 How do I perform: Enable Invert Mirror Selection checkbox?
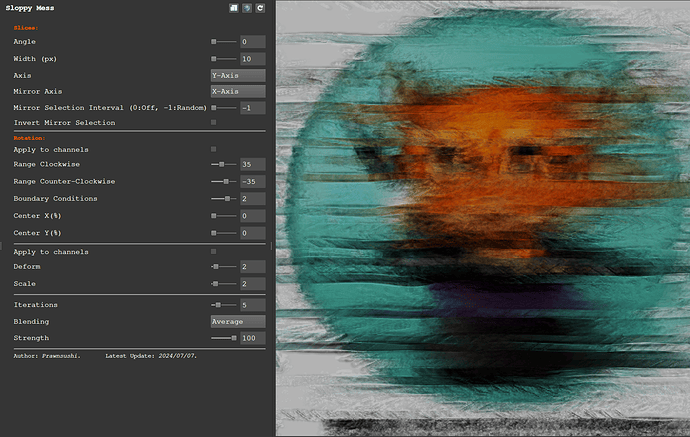(x=213, y=123)
